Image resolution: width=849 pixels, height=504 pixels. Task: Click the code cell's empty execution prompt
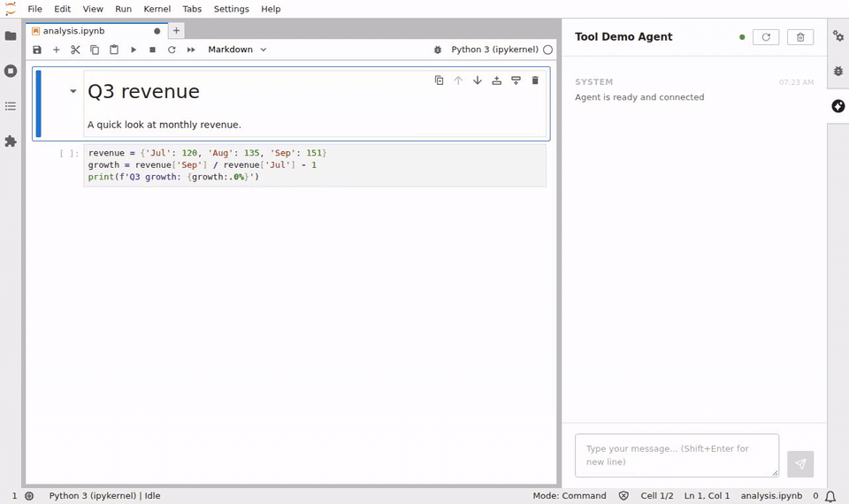pos(69,154)
